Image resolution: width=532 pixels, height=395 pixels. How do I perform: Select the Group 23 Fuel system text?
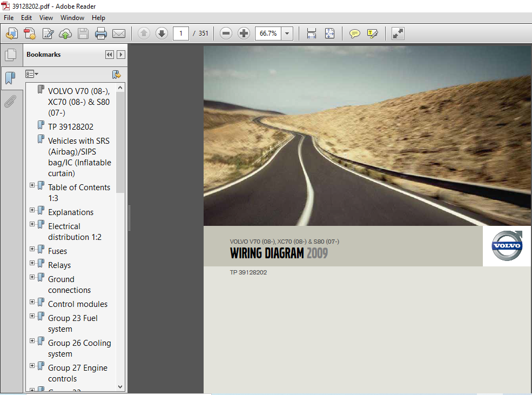[72, 323]
